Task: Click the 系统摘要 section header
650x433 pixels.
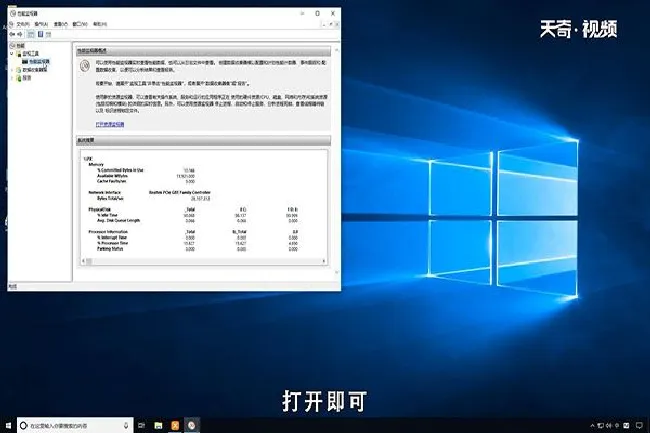Action: click(x=203, y=140)
